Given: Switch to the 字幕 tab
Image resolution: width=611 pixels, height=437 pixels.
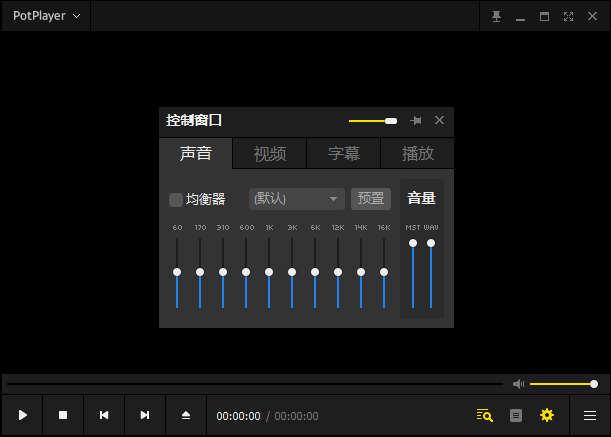Looking at the screenshot, I should pyautogui.click(x=344, y=154).
